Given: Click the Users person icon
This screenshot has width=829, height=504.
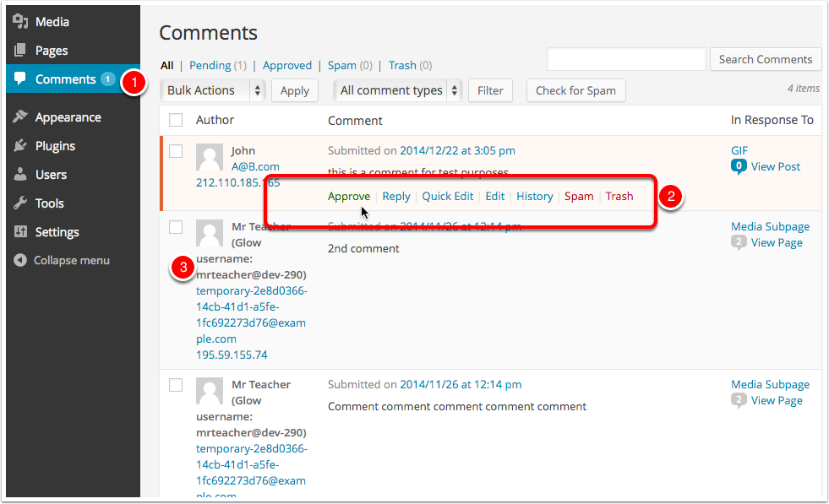Looking at the screenshot, I should click(21, 175).
